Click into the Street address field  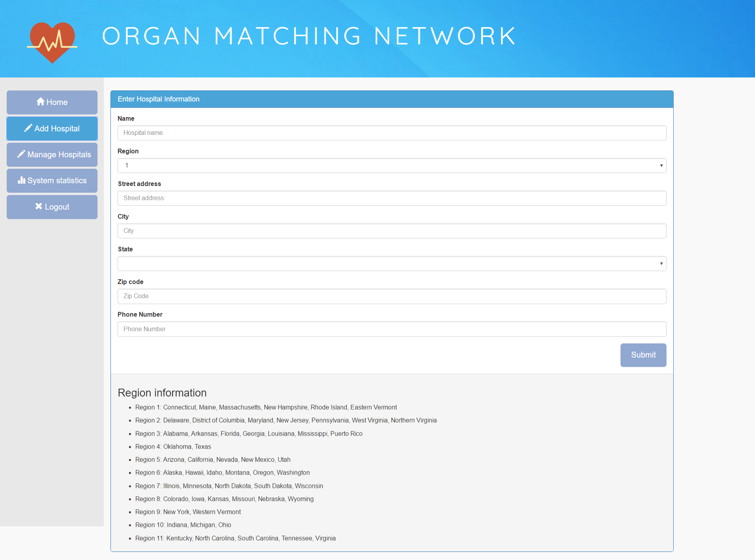coord(391,198)
